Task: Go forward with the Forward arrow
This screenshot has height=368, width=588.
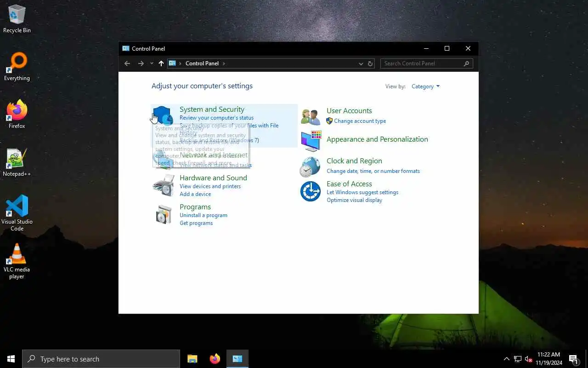Action: [x=141, y=63]
